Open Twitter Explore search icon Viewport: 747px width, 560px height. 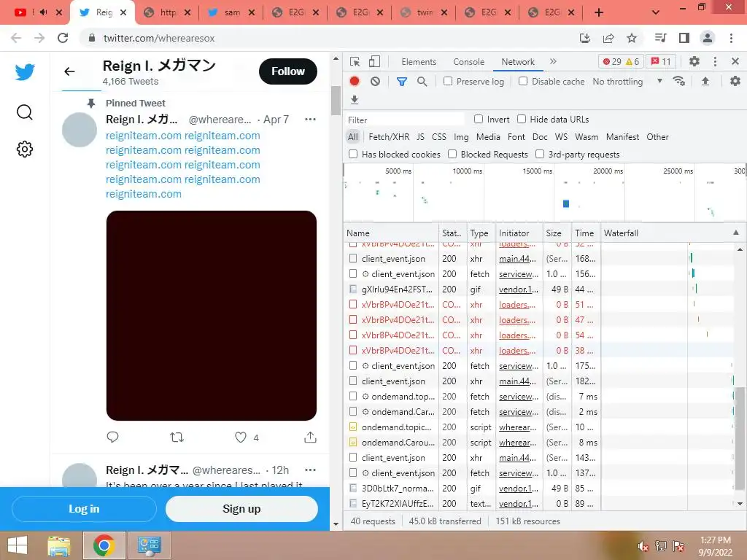click(x=25, y=112)
